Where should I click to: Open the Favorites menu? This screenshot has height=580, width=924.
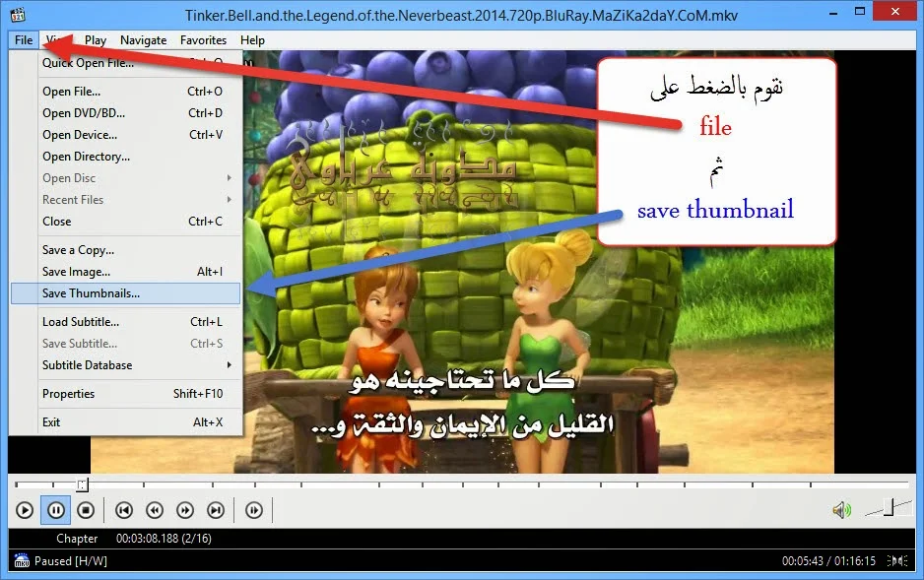203,40
